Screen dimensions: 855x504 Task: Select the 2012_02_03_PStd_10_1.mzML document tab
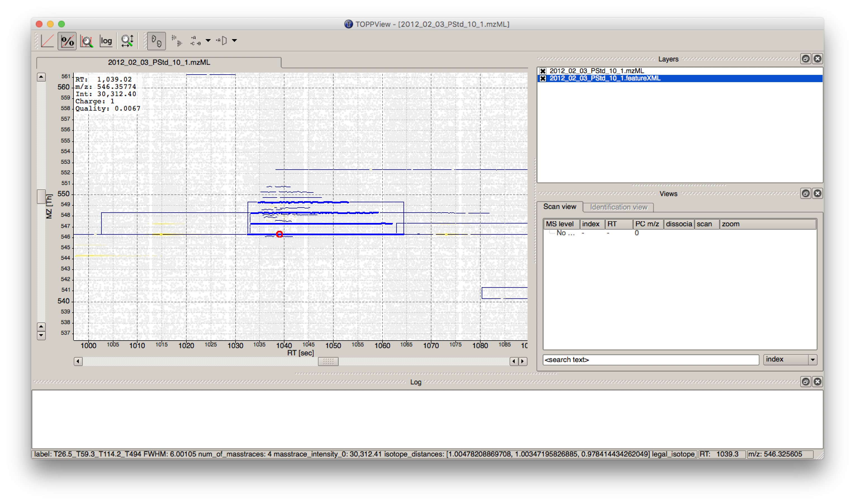tap(159, 63)
